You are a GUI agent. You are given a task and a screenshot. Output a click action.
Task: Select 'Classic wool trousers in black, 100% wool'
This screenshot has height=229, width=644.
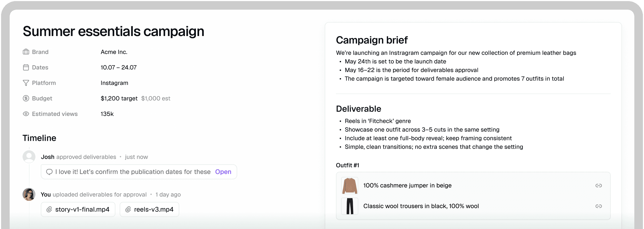click(x=421, y=206)
